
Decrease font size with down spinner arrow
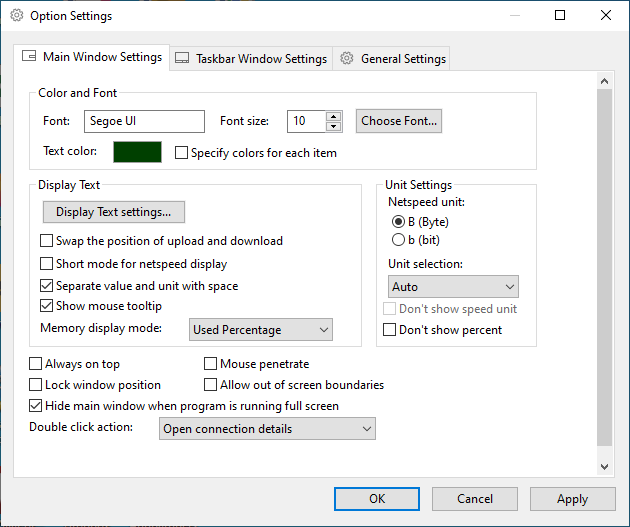coord(334,127)
